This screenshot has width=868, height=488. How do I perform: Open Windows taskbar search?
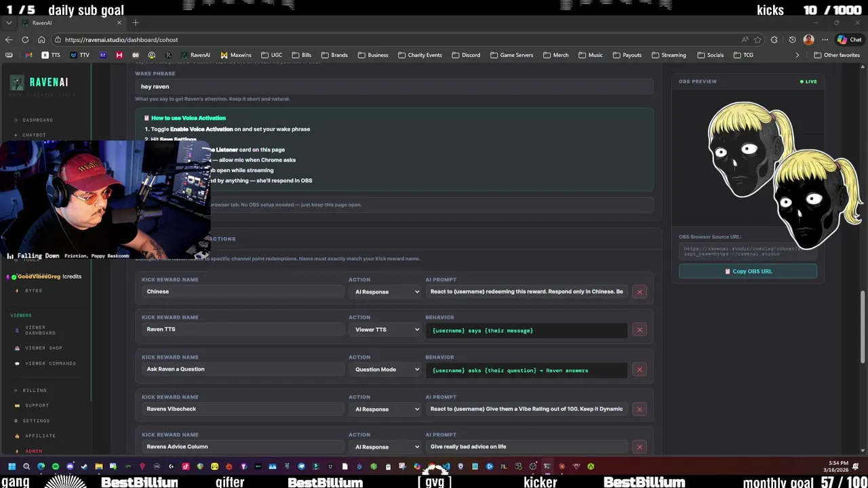[26, 466]
